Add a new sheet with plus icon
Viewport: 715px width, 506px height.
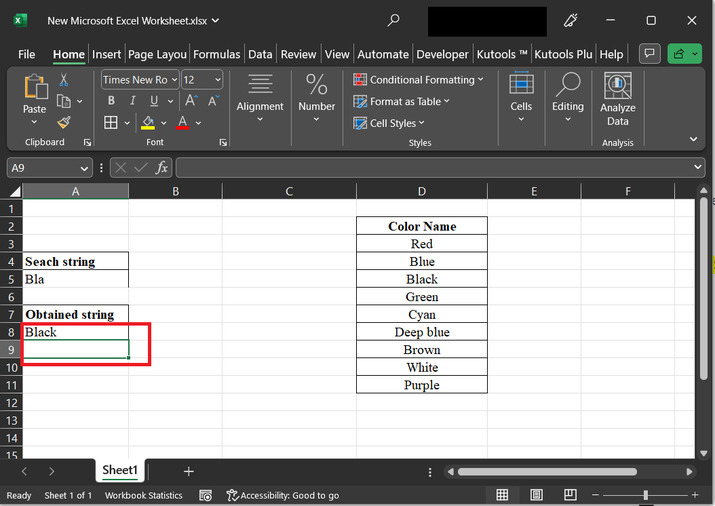[188, 471]
